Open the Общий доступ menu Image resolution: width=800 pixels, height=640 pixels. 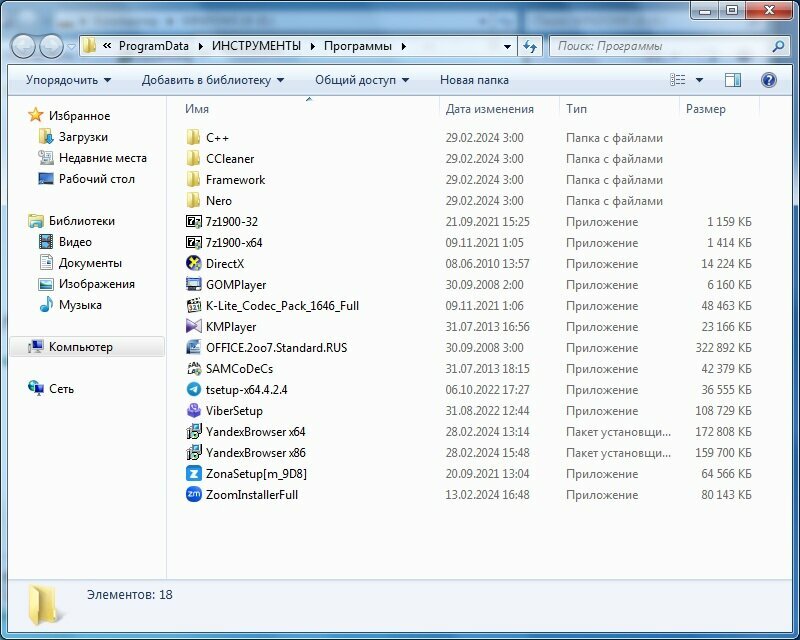[362, 80]
